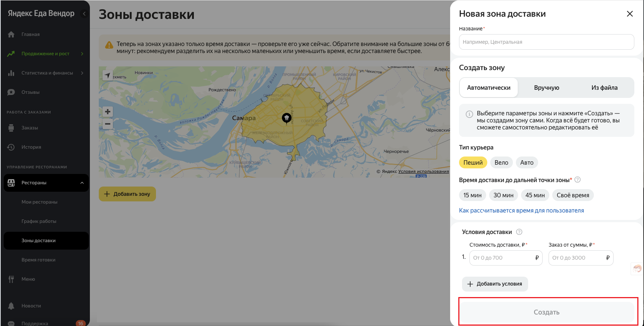Viewport: 644px width, 326px height.
Task: Click the help icon next to Время доставки
Action: [x=578, y=180]
